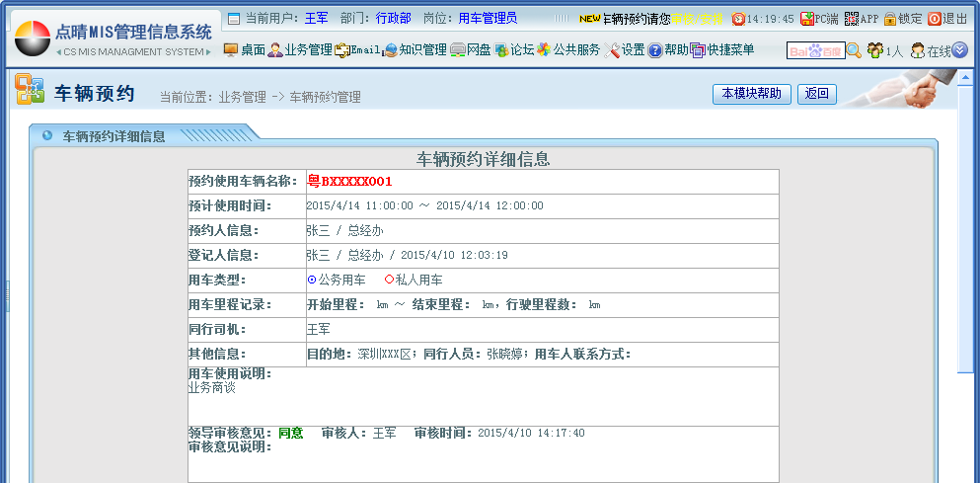
Task: Click the 退出 logout button
Action: (947, 19)
